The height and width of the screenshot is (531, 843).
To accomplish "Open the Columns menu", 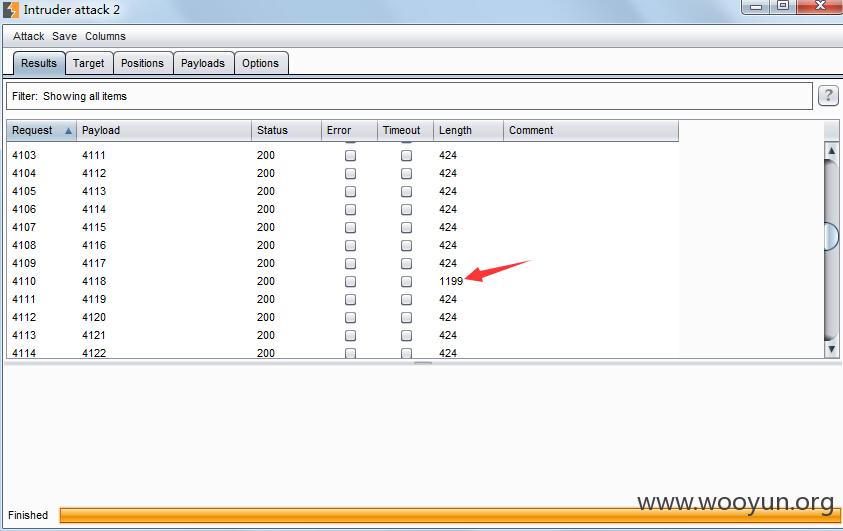I will pyautogui.click(x=105, y=36).
